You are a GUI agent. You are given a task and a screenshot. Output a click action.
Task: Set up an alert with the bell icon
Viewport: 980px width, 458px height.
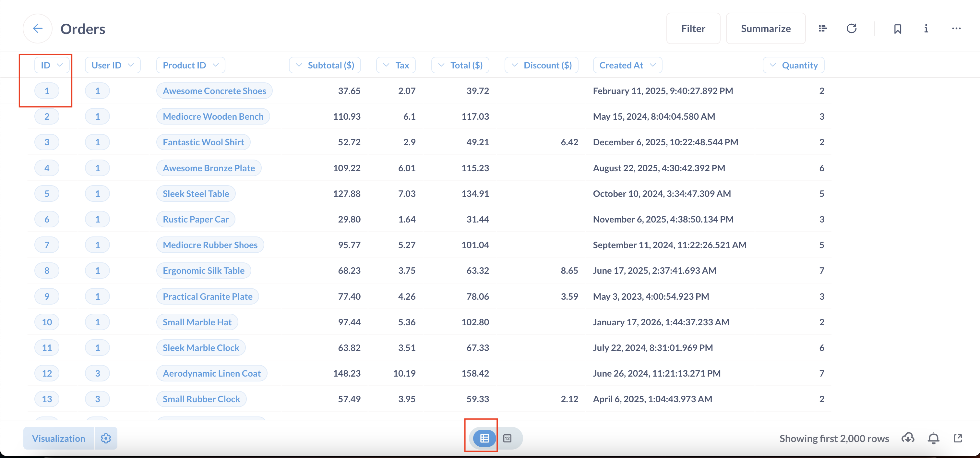pos(933,438)
